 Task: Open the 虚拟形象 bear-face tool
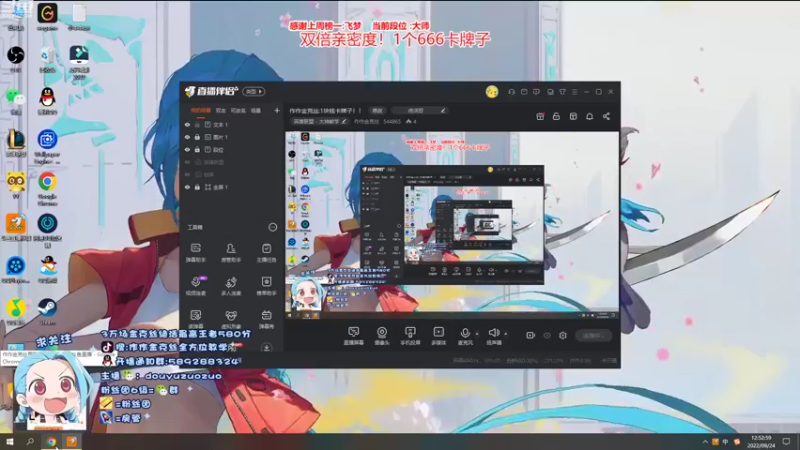pos(231,319)
